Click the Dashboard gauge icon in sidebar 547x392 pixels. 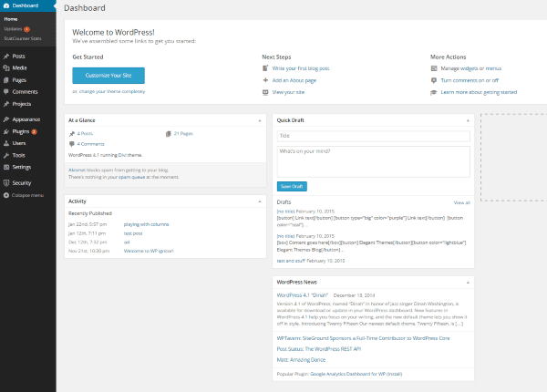tap(6, 5)
